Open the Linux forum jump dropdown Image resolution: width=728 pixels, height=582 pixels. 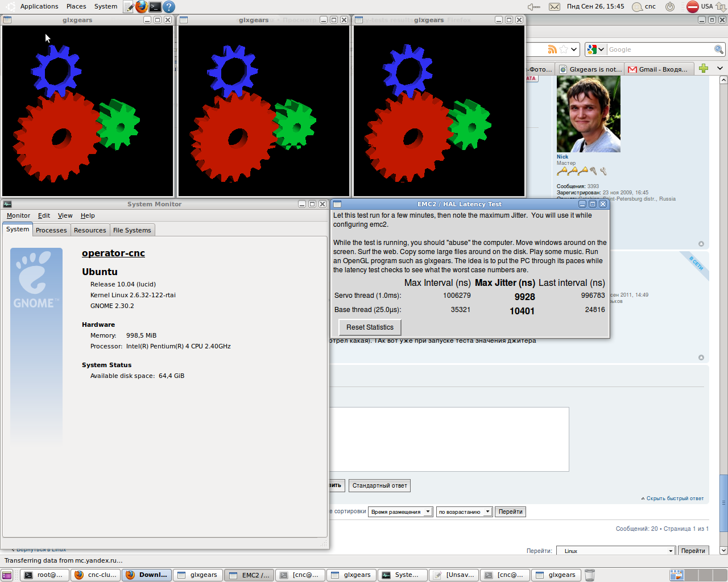(x=615, y=551)
